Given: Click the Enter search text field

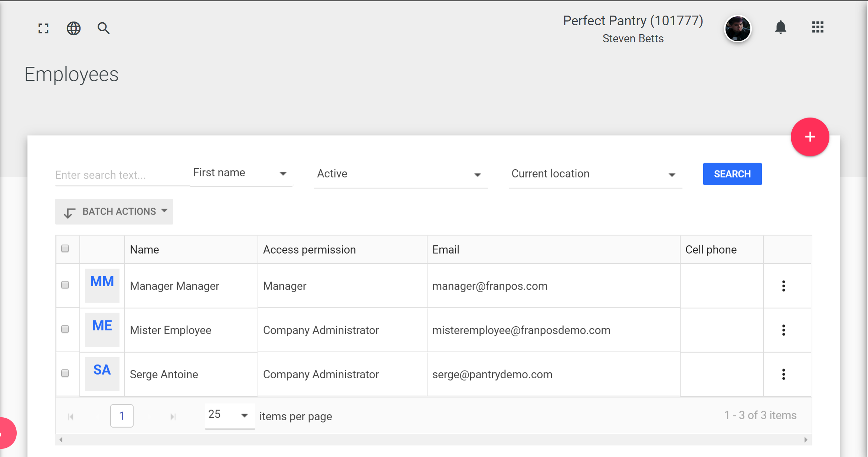Looking at the screenshot, I should pyautogui.click(x=121, y=175).
